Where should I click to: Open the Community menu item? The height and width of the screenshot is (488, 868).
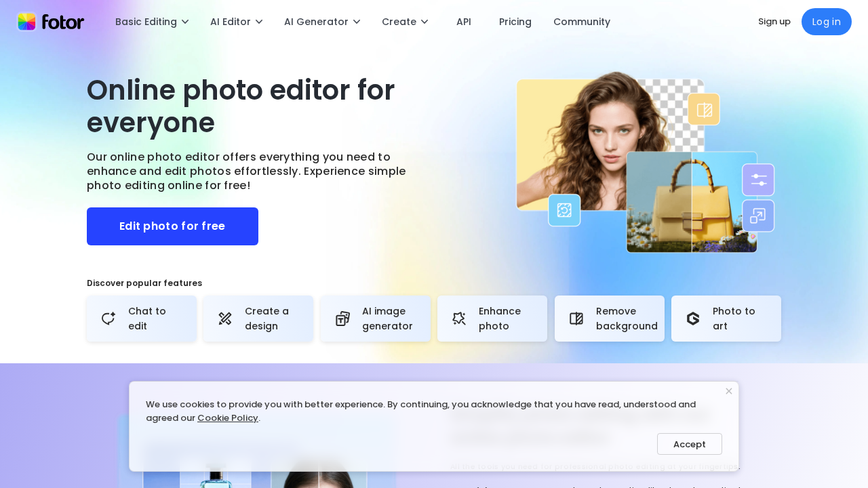582,22
